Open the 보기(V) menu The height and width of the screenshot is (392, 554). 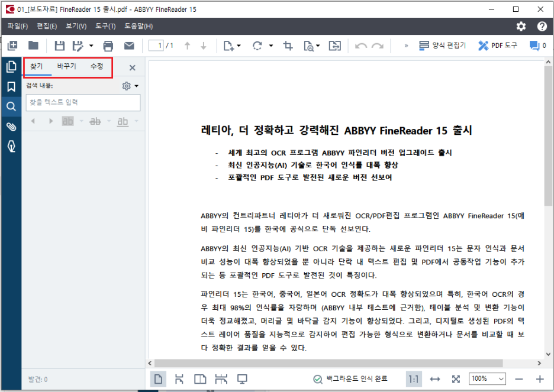point(76,26)
